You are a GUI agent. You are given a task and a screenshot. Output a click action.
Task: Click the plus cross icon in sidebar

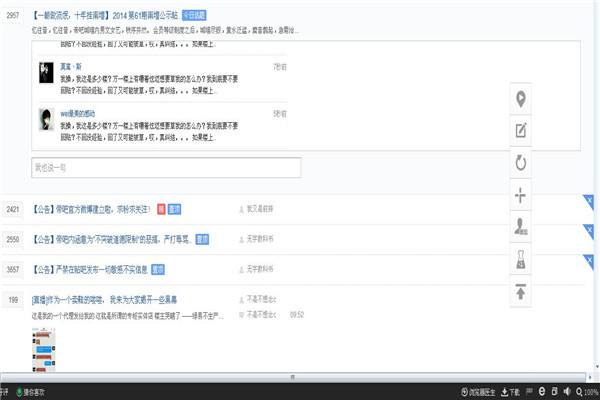[x=520, y=195]
